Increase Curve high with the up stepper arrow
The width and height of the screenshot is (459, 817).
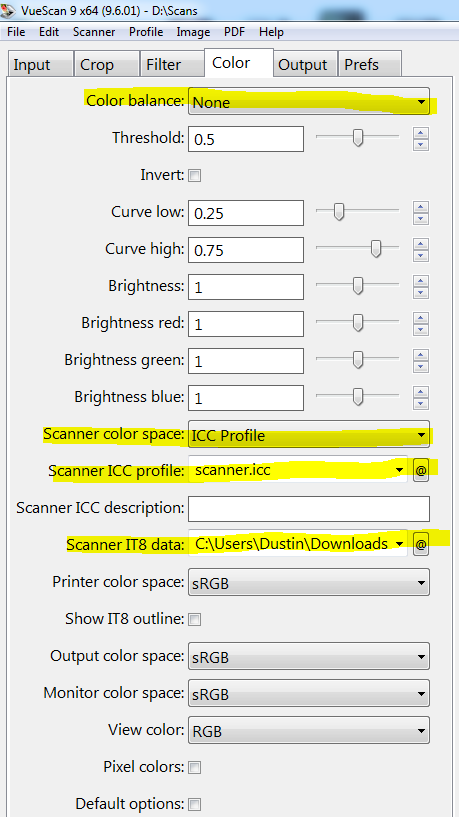[x=421, y=243]
